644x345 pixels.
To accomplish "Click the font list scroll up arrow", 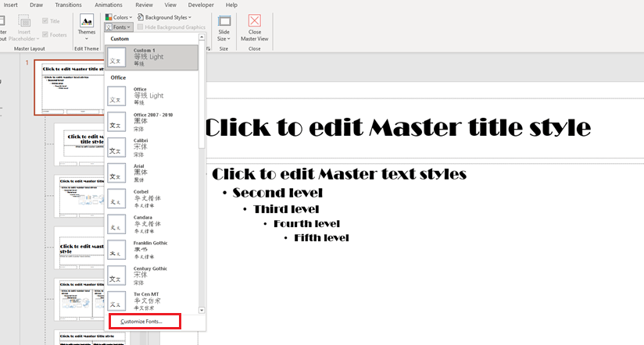I will pos(202,37).
